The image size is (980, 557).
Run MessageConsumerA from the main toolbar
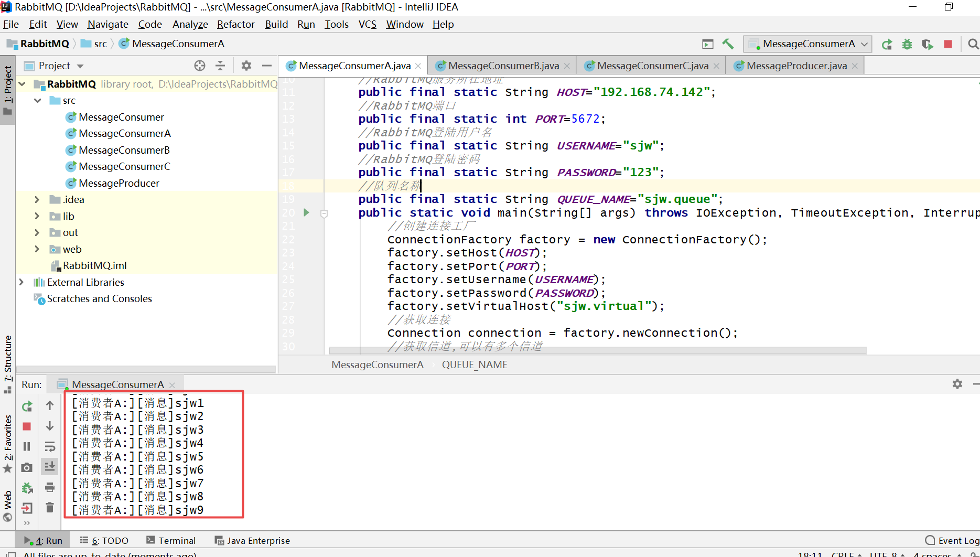coord(887,44)
